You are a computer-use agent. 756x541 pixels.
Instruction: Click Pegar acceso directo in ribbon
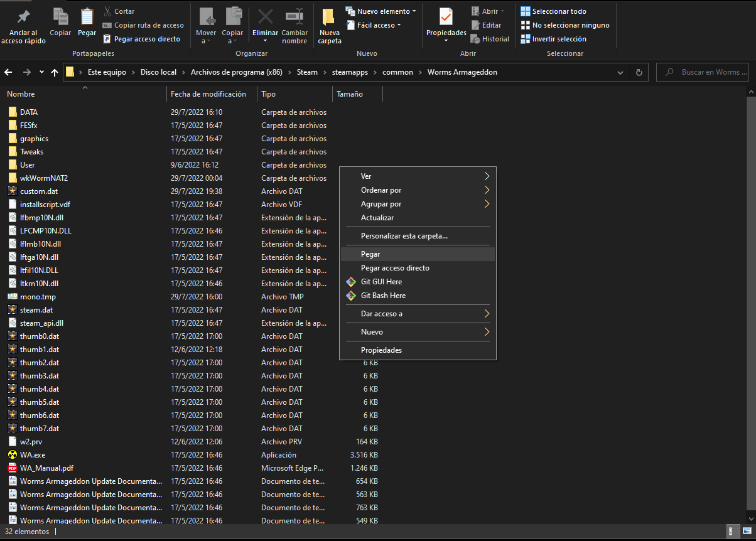[141, 39]
